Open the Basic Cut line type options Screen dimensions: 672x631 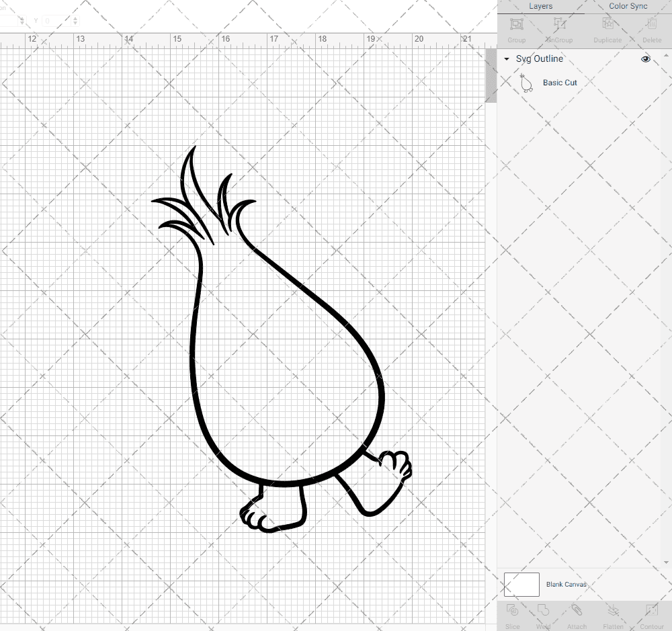click(x=560, y=82)
